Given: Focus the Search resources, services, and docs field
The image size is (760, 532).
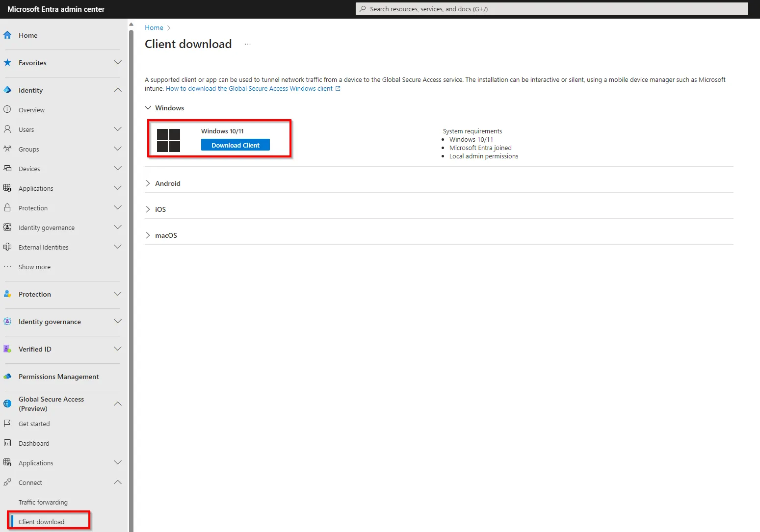Looking at the screenshot, I should 552,9.
